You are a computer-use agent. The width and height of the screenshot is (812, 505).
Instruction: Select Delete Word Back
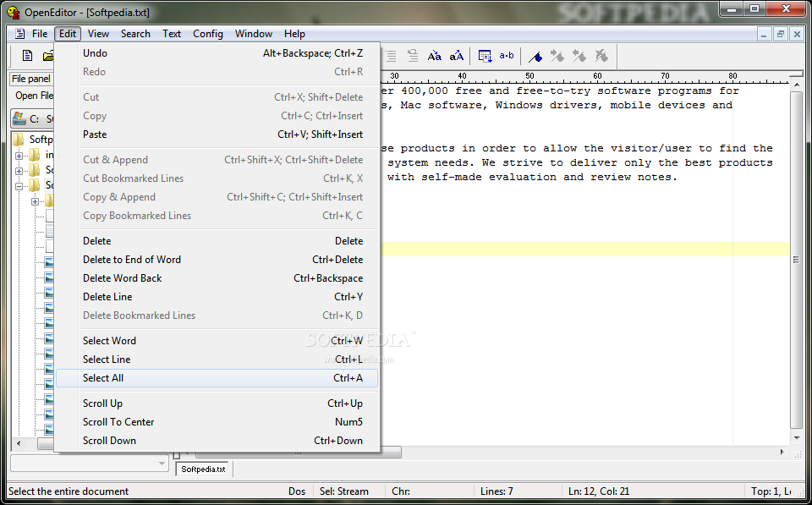point(217,278)
